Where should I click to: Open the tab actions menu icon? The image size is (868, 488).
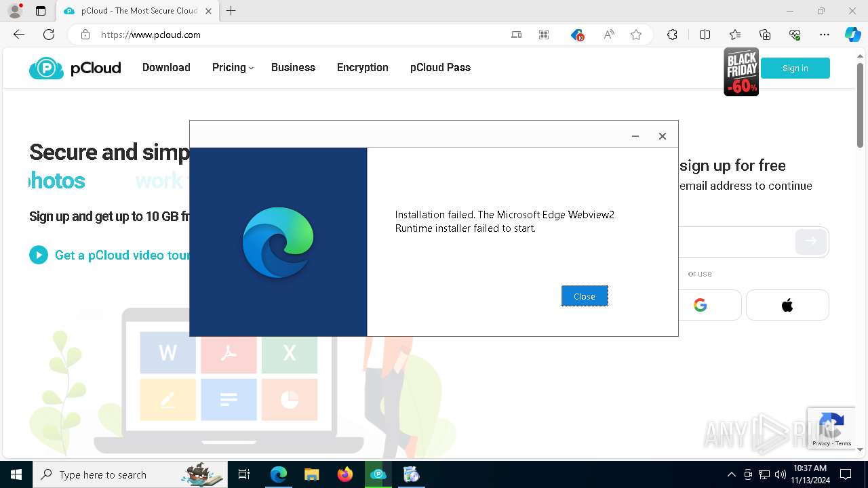click(x=41, y=11)
